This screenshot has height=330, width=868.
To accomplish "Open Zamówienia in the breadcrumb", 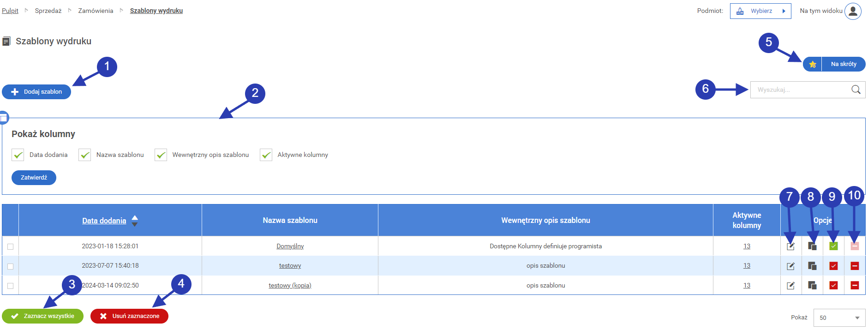I will [96, 11].
